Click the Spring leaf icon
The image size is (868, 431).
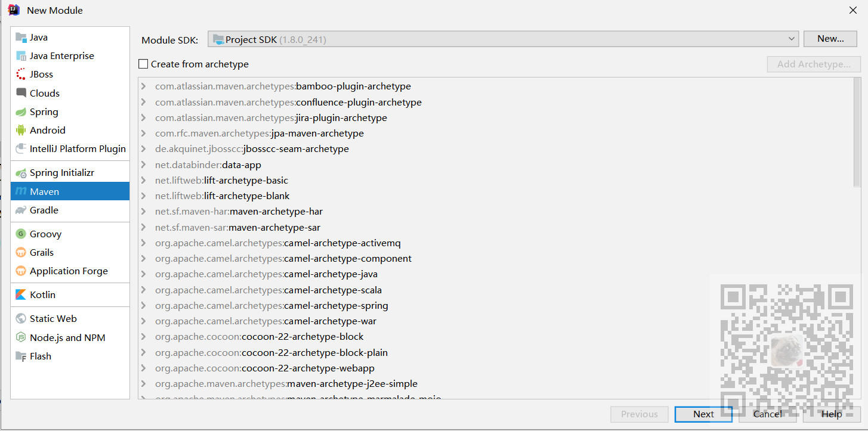21,112
